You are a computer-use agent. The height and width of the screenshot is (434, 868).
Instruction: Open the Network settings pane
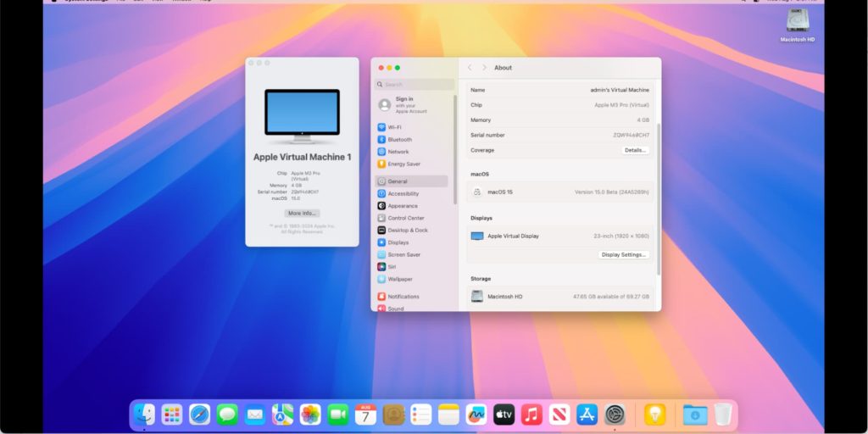[x=398, y=152]
